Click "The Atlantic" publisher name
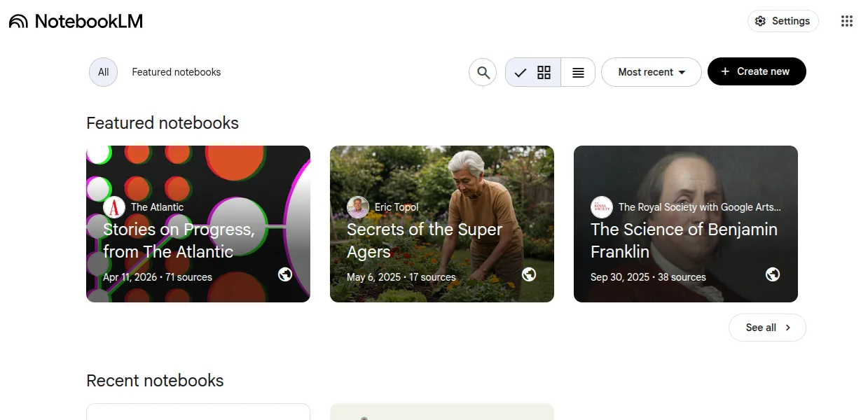The image size is (868, 420). coord(157,207)
